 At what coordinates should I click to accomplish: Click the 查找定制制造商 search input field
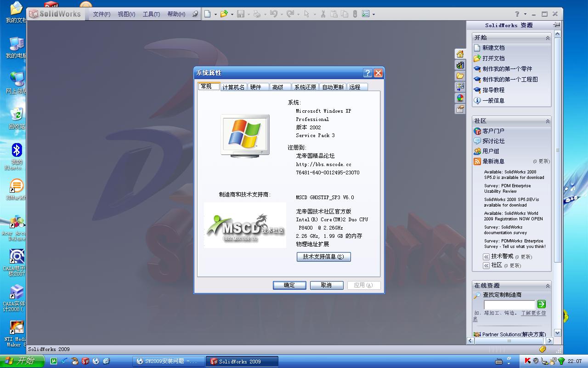[509, 304]
